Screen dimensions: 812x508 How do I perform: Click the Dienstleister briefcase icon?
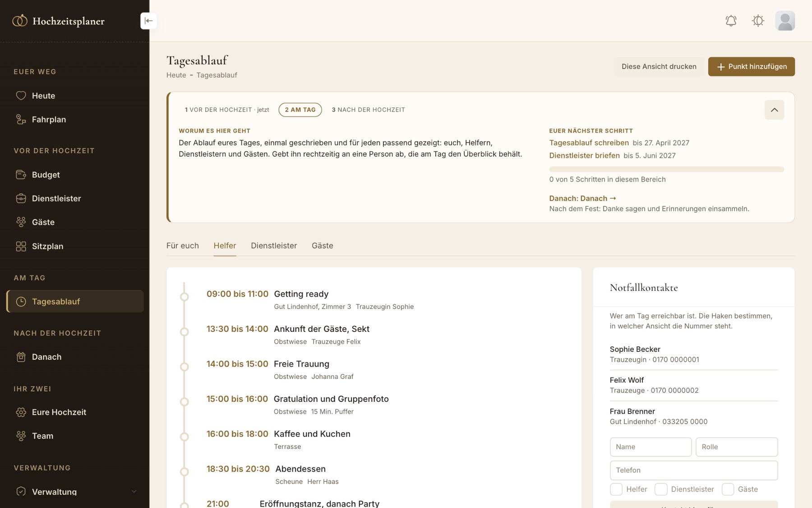tap(21, 198)
